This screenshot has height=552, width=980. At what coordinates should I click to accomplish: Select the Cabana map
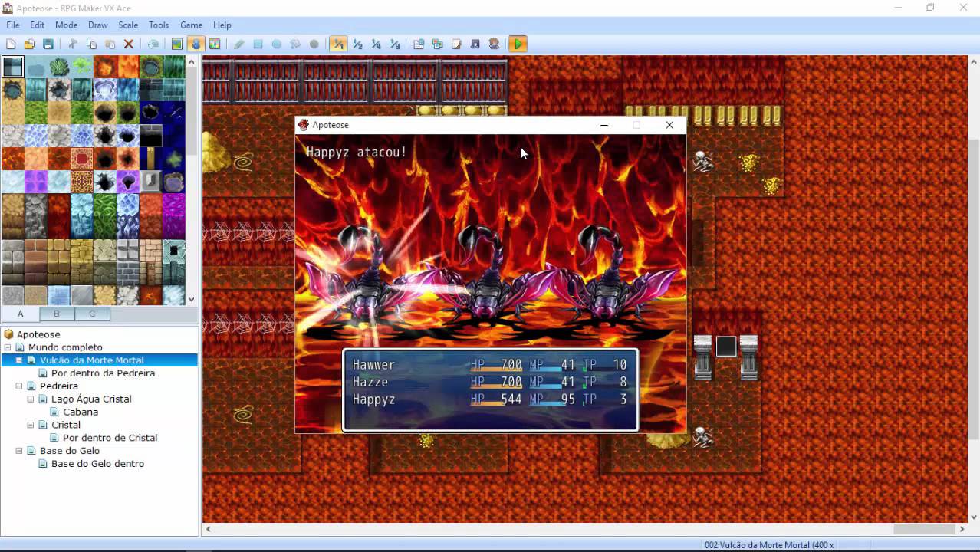pos(81,412)
